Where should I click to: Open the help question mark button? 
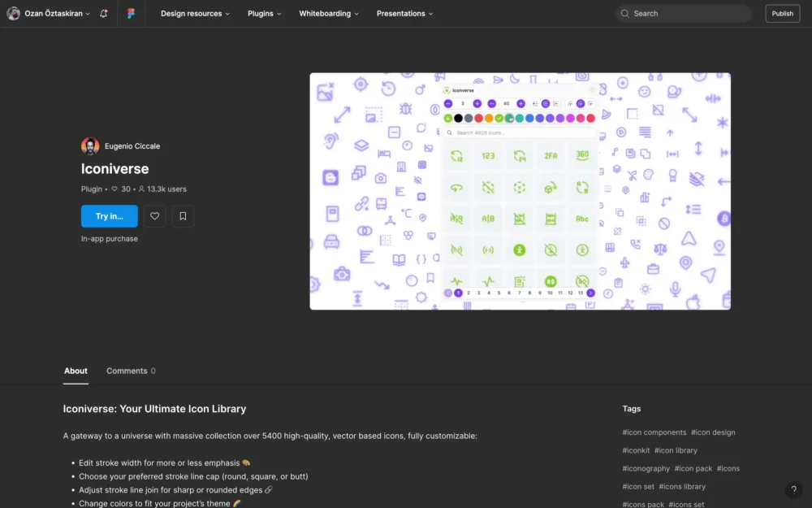tap(793, 489)
